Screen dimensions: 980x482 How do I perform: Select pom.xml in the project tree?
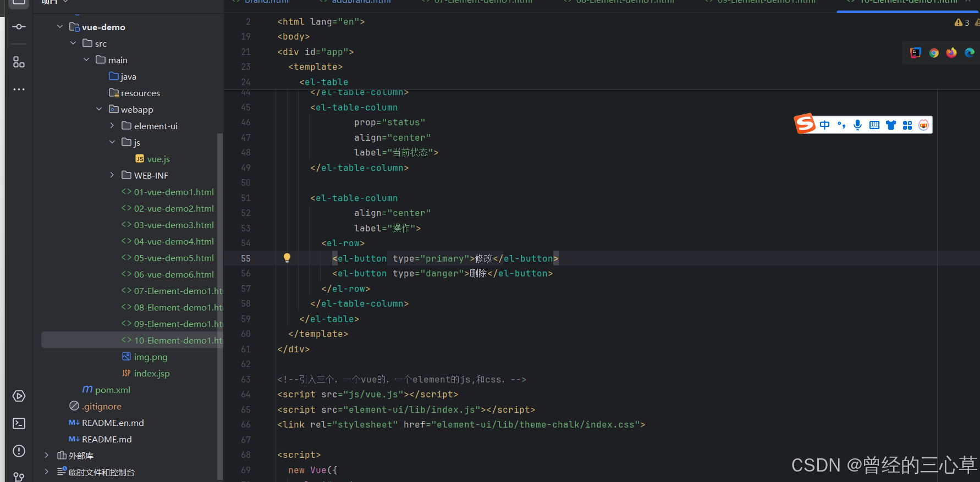tap(106, 390)
